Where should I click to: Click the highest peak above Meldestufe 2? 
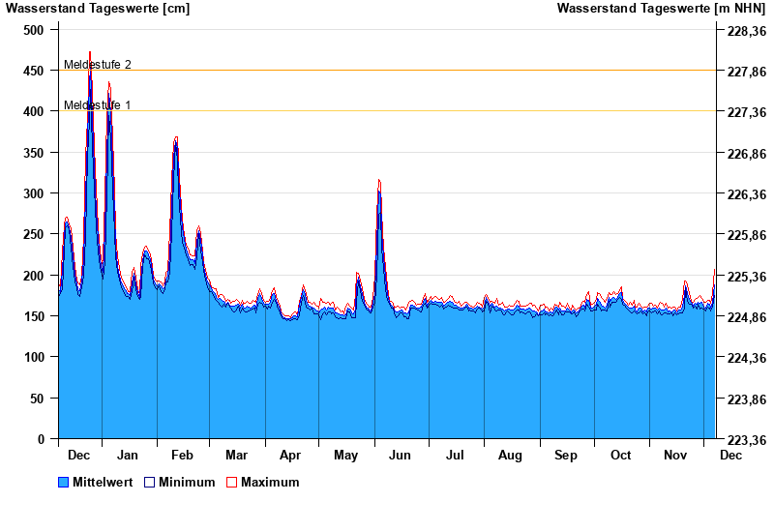(90, 54)
